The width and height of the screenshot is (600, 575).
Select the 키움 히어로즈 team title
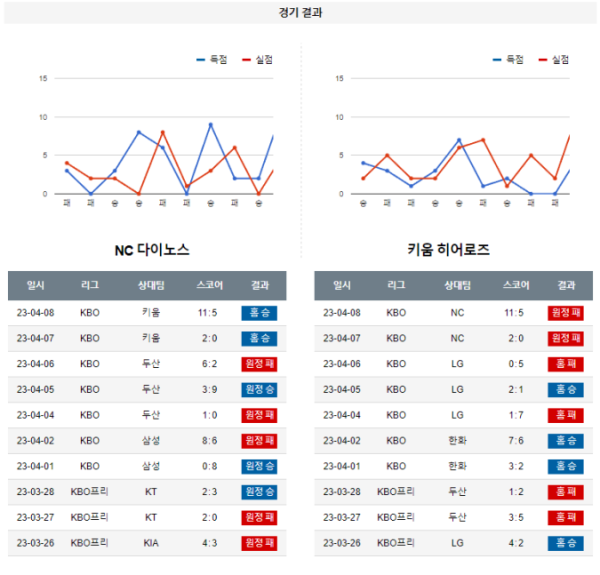click(x=448, y=249)
